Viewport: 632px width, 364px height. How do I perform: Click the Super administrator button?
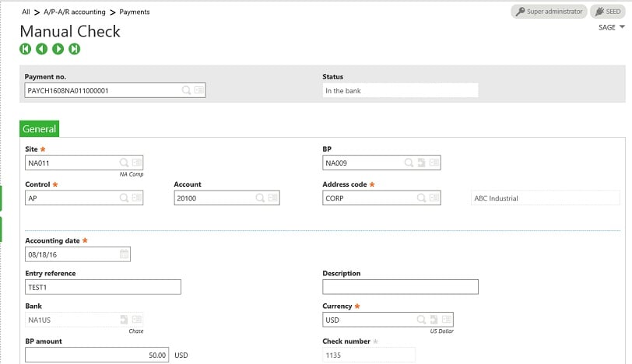[548, 12]
